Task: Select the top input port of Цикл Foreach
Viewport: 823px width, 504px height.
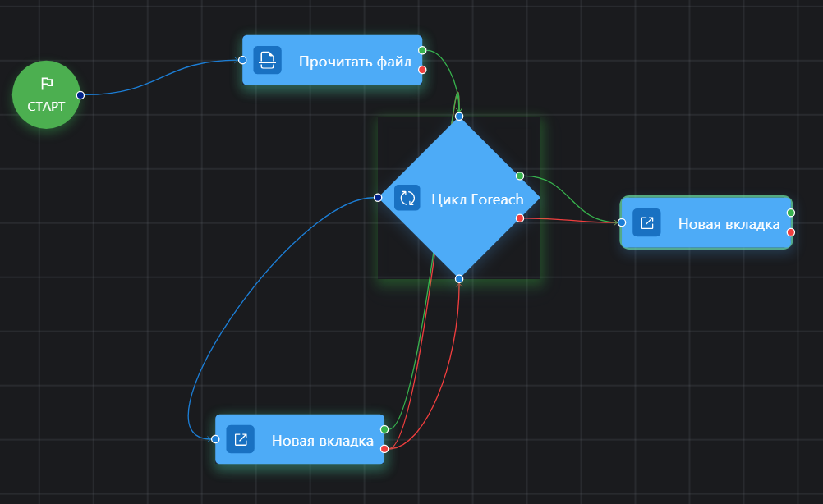Action: click(459, 117)
